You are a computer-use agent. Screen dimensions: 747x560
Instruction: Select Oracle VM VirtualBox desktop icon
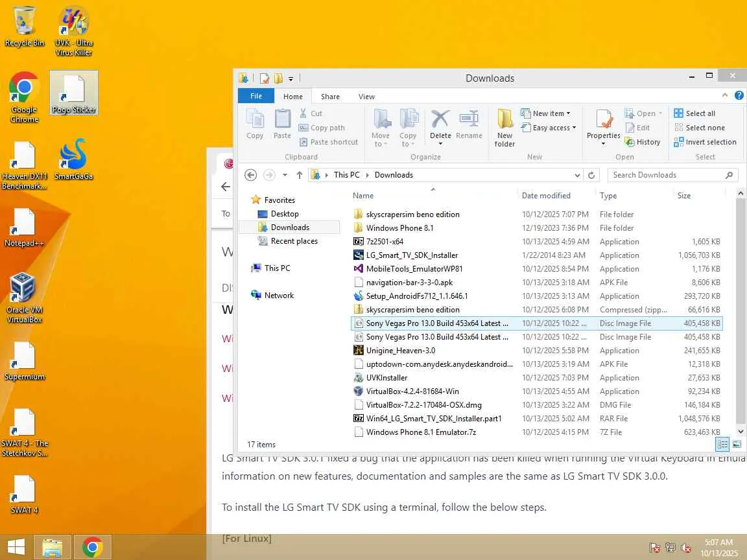click(24, 297)
